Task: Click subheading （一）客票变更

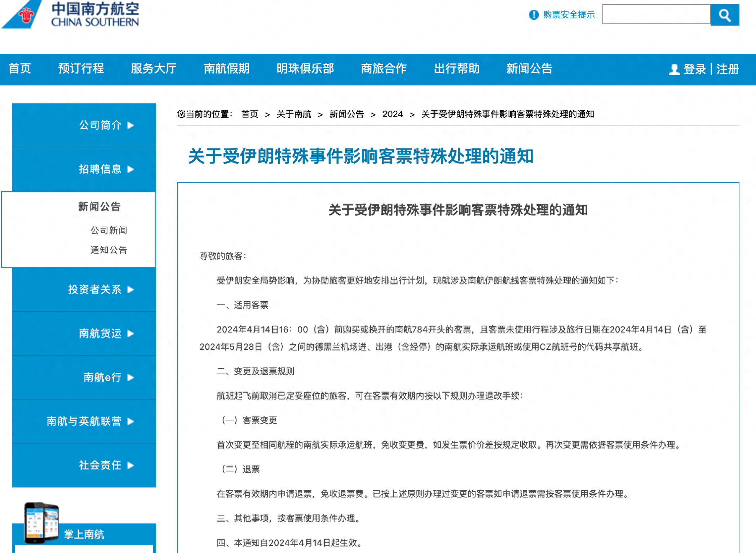Action: (x=249, y=420)
